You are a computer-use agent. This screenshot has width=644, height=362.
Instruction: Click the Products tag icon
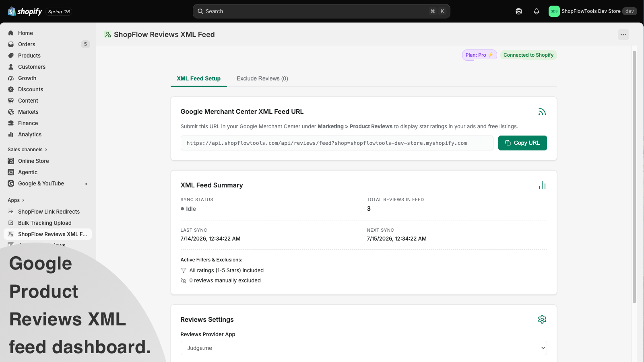click(x=11, y=56)
